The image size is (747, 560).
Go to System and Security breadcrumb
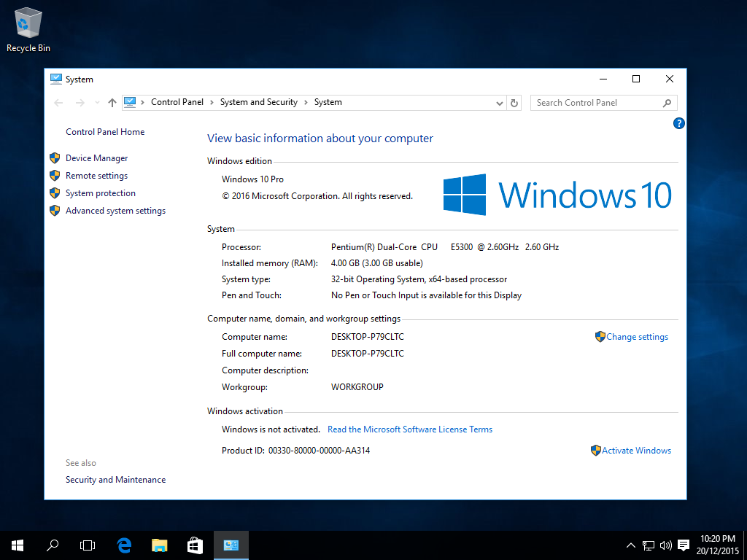pos(259,102)
